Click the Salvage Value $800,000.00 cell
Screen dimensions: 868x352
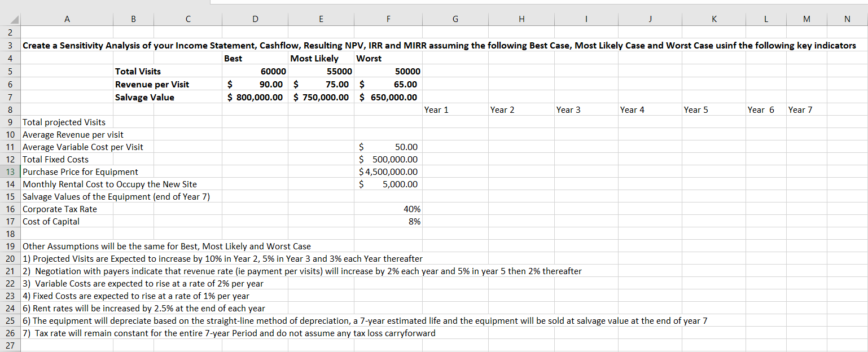(255, 97)
